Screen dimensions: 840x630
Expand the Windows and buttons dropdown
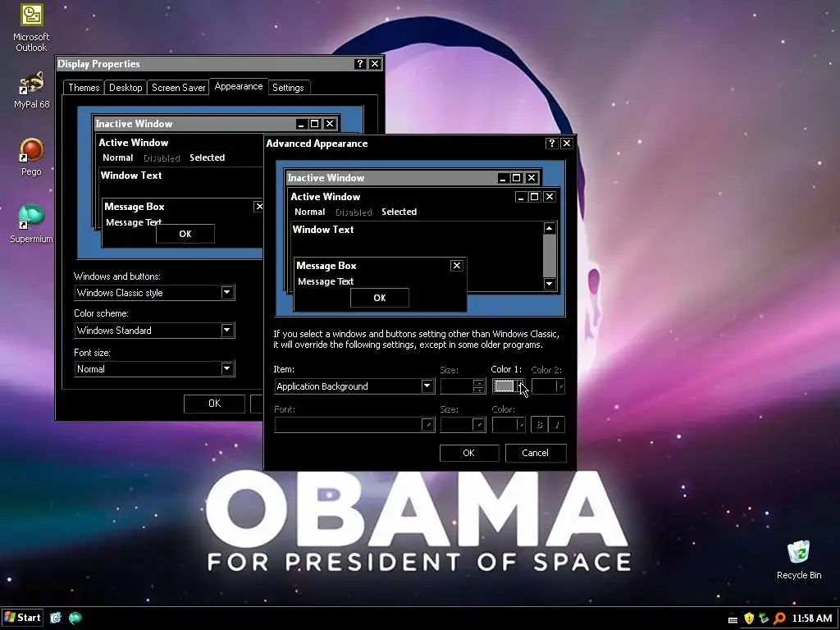pyautogui.click(x=226, y=293)
